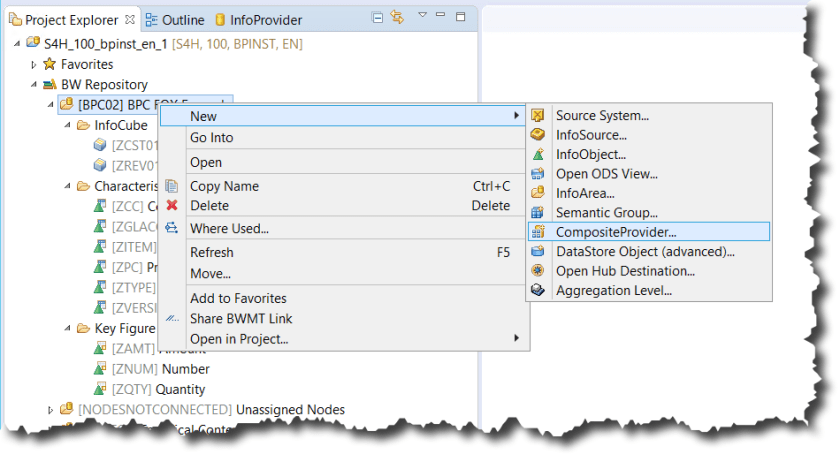Click the red Delete icon in context menu
Screen dimensions: 840x454
click(171, 206)
